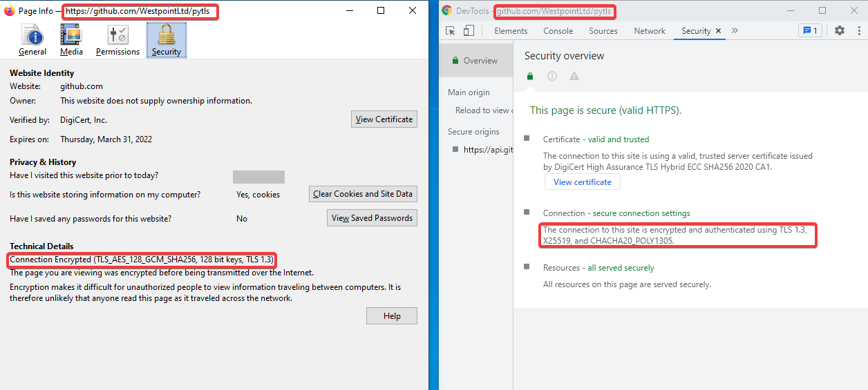Click the View Certificate button in Firefox
The image size is (868, 390).
tap(384, 119)
